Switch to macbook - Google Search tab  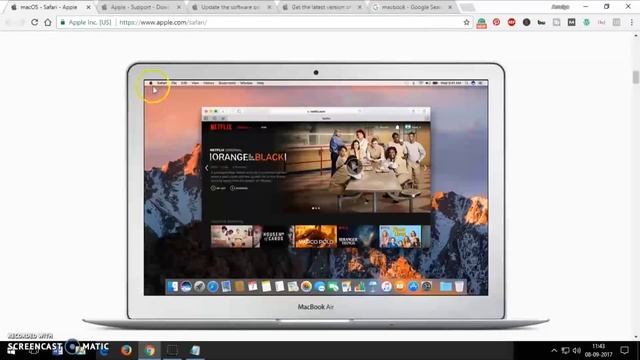tap(411, 7)
